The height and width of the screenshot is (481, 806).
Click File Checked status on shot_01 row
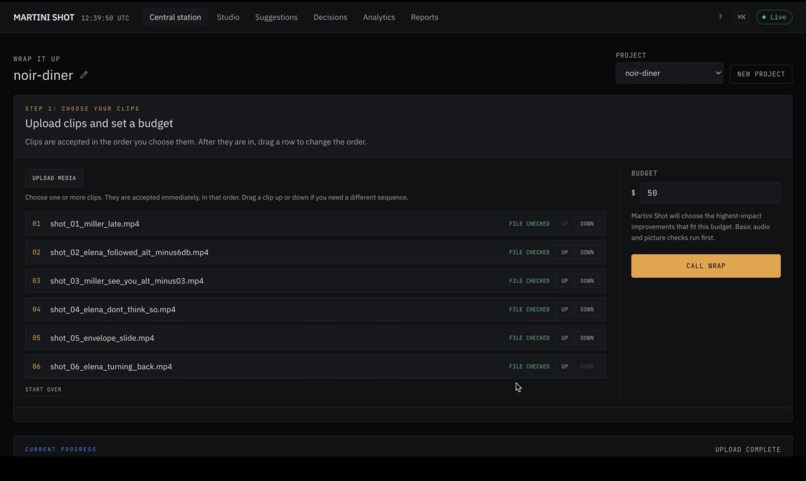point(529,224)
